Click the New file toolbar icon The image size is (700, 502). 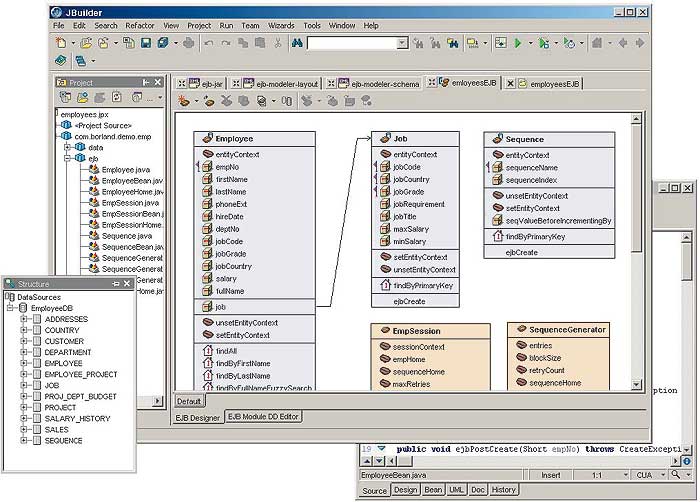pos(61,43)
